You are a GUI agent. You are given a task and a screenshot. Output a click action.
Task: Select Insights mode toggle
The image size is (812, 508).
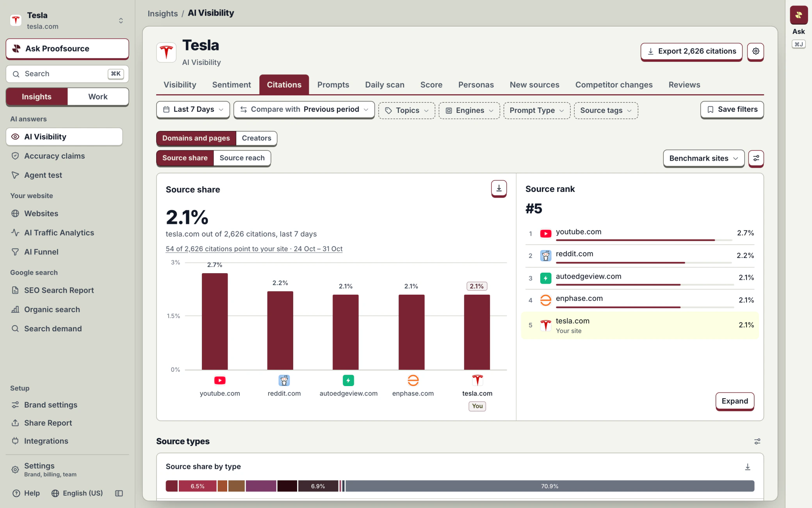point(37,97)
